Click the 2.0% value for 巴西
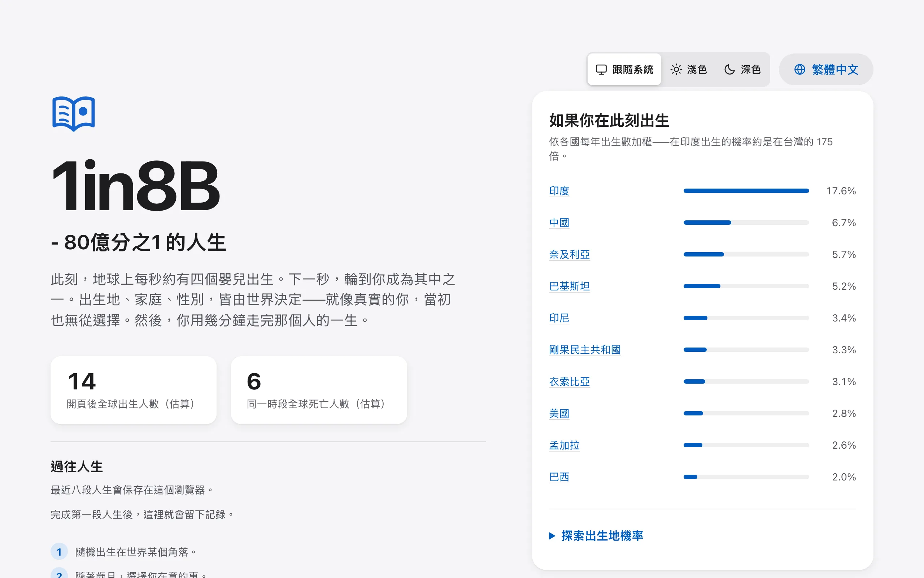Image resolution: width=924 pixels, height=578 pixels. (844, 477)
